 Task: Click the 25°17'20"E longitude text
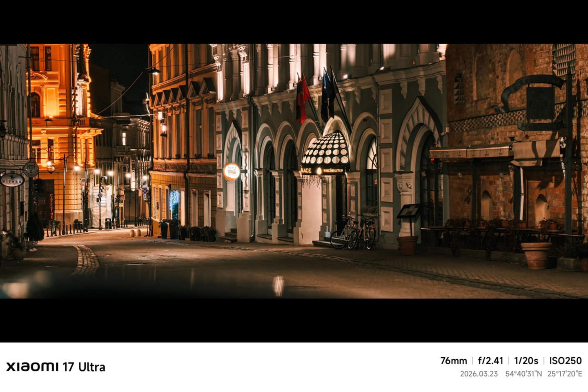coord(565,374)
